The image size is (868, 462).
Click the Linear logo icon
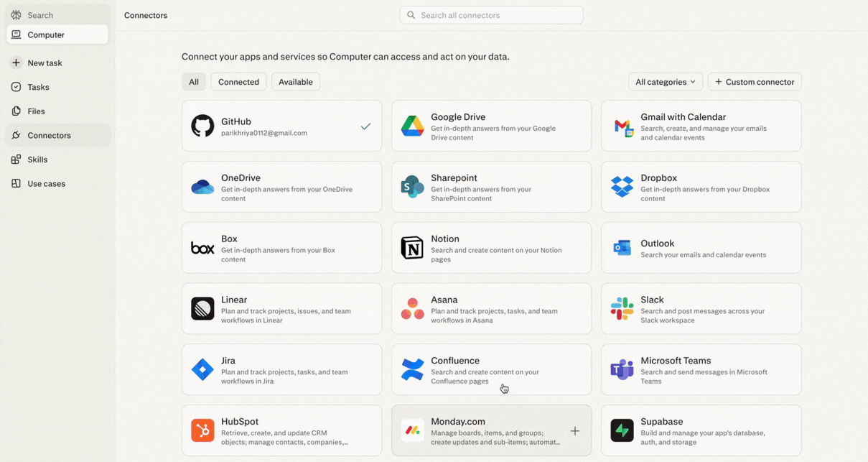point(202,309)
